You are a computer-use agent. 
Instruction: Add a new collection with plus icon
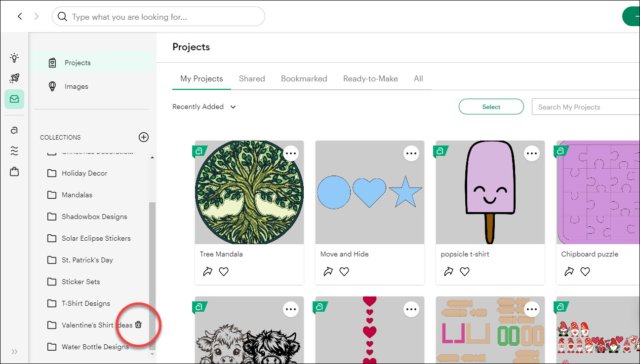144,137
